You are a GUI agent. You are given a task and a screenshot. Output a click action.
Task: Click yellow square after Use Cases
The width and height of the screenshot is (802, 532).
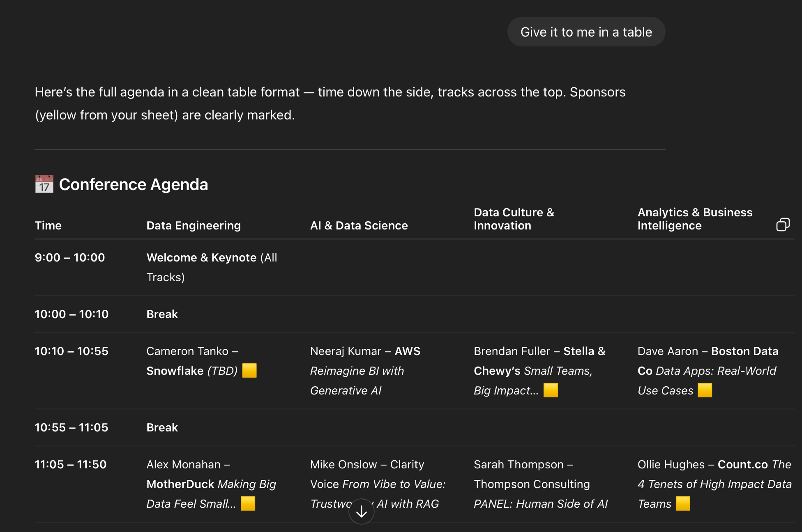coord(705,390)
